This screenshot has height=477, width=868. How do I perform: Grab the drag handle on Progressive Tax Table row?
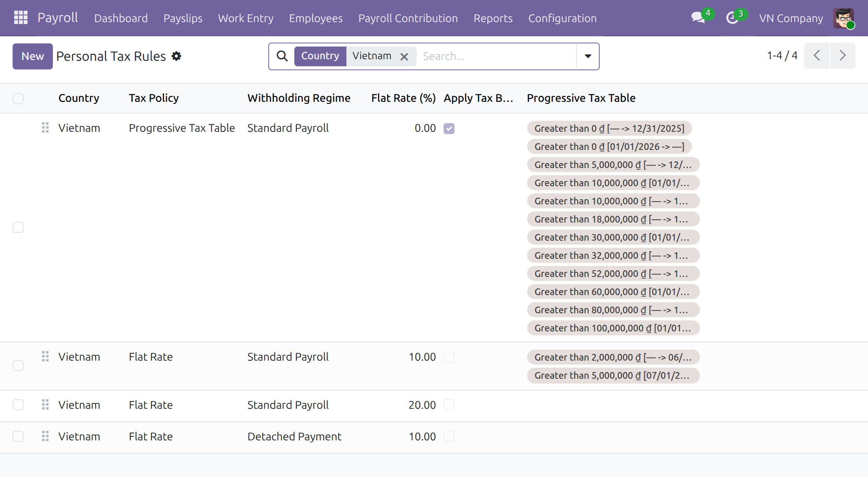[45, 127]
